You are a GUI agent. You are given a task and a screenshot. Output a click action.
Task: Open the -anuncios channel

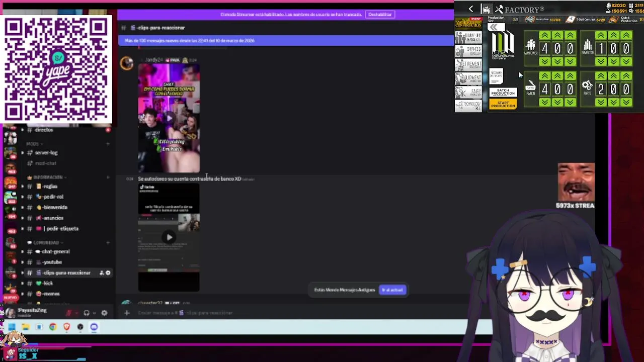point(53,218)
